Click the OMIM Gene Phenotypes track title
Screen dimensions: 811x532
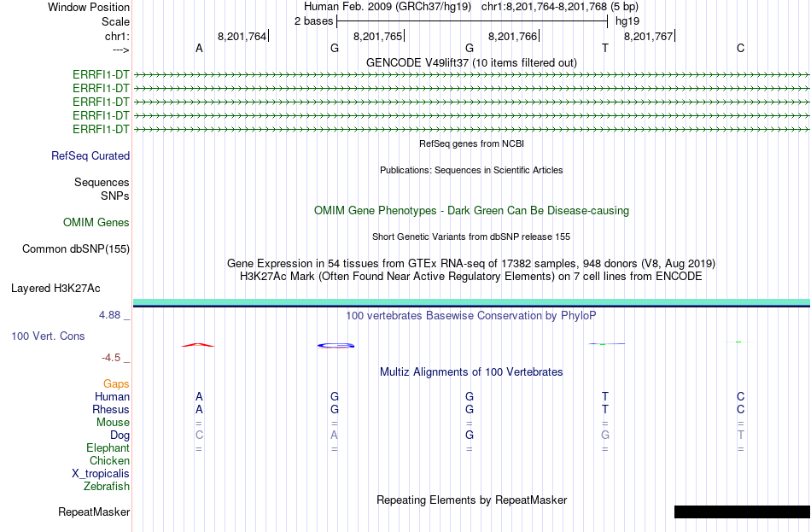coord(471,211)
